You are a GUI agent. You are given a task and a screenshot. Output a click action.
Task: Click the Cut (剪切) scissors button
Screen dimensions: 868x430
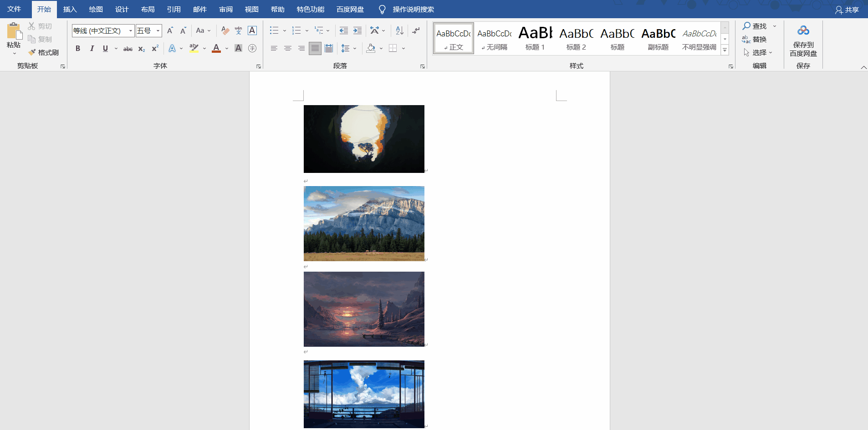(40, 26)
